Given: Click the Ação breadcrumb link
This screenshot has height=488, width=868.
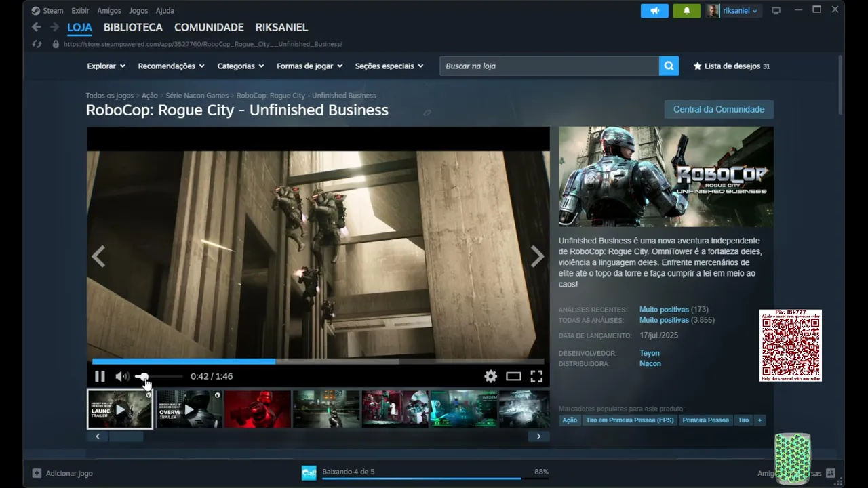Looking at the screenshot, I should 149,96.
